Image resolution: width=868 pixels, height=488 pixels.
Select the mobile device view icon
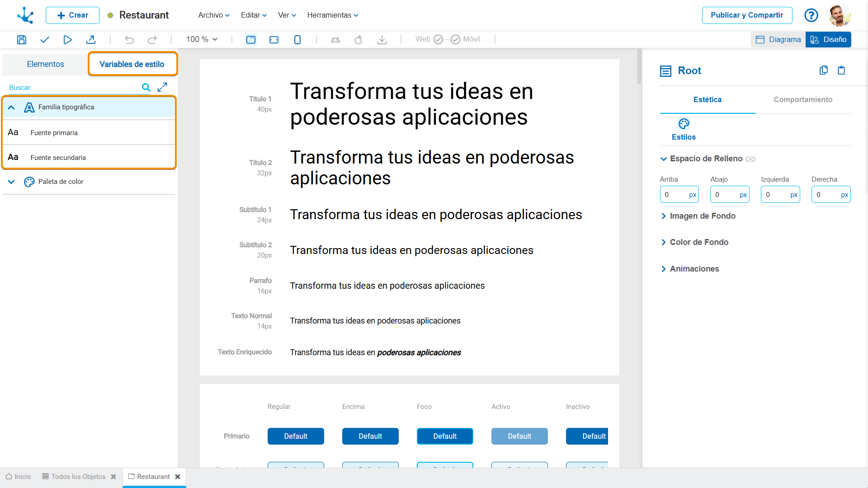pos(297,40)
